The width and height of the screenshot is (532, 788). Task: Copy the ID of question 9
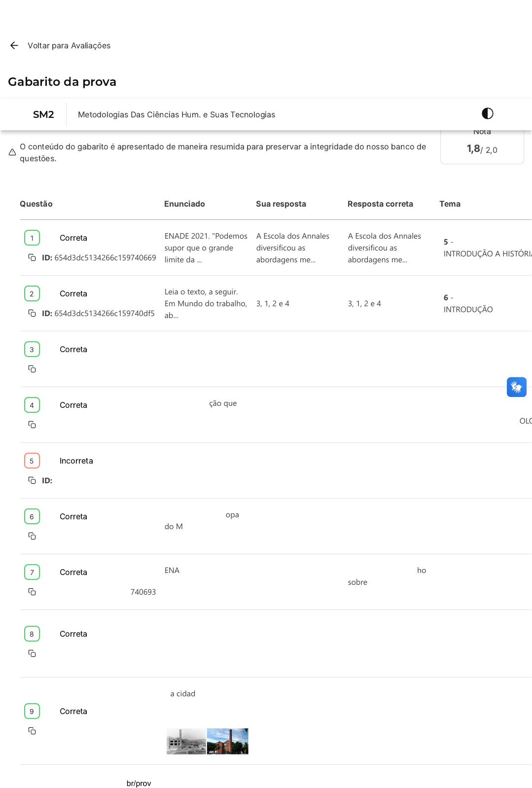point(32,731)
